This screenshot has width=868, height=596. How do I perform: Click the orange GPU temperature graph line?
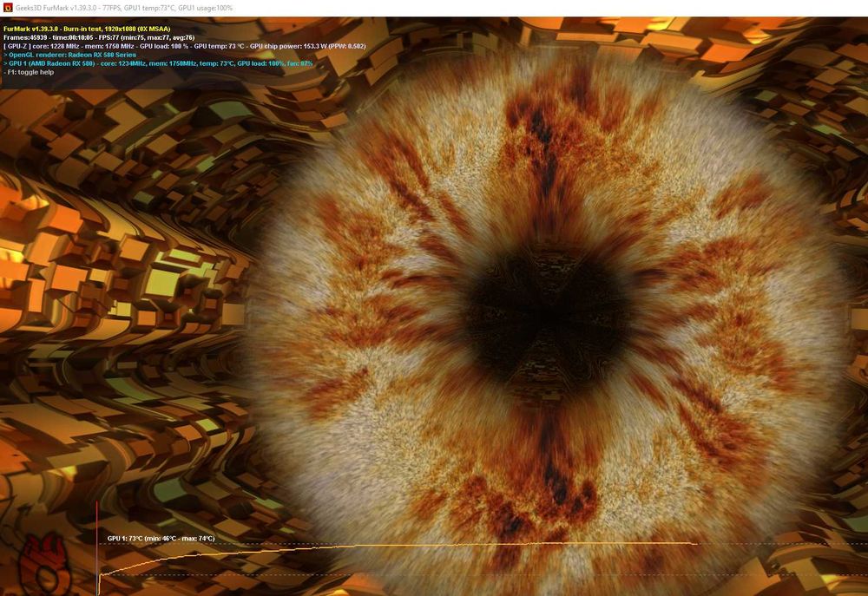point(398,546)
